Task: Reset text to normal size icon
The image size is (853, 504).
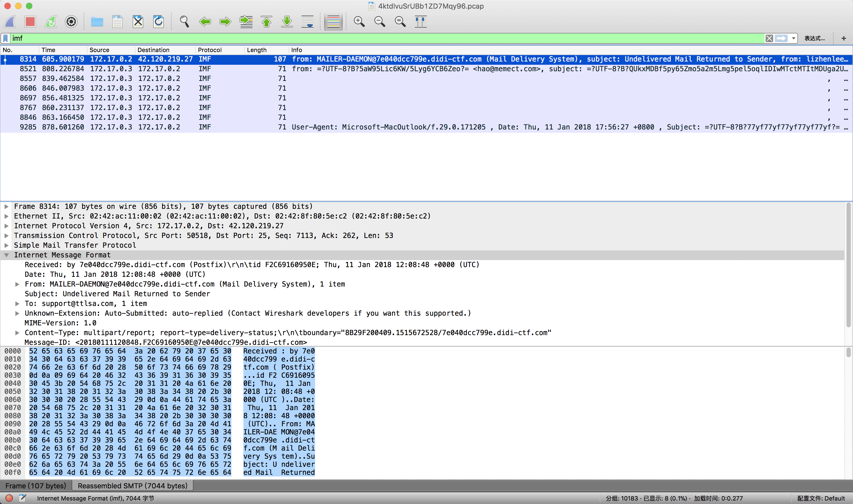Action: 400,22
